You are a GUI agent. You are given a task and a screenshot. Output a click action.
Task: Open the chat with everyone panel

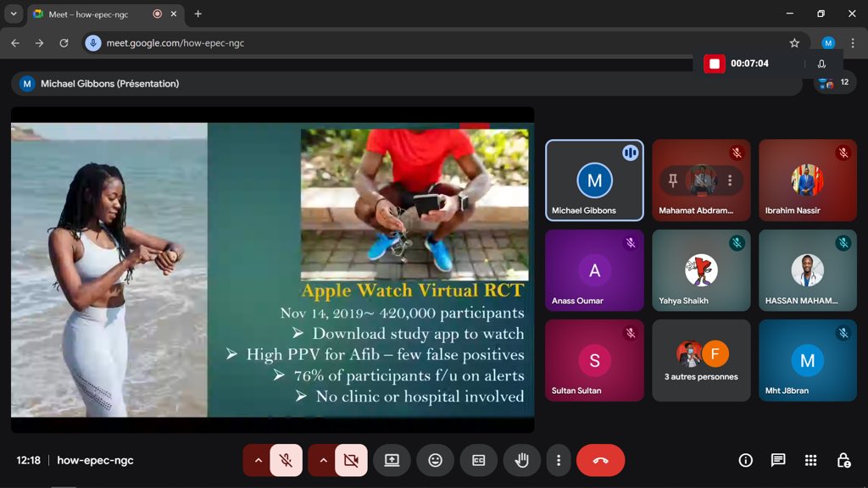(x=778, y=460)
